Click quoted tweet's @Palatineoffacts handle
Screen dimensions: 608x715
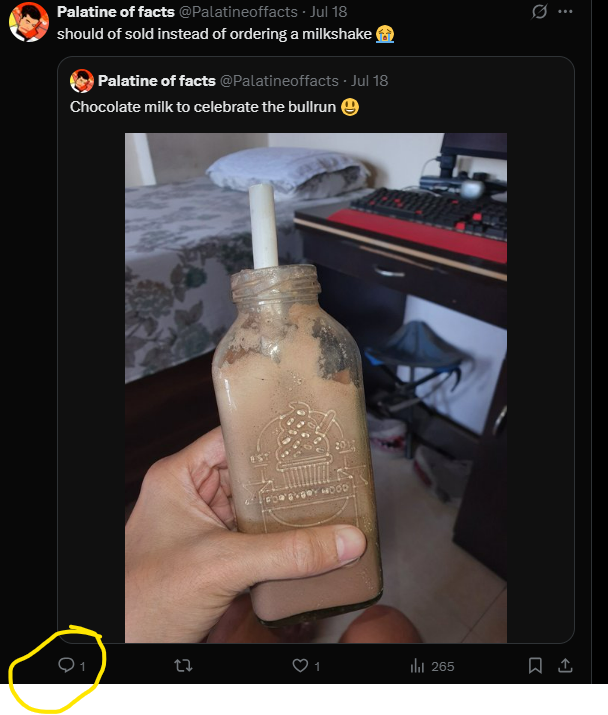[279, 81]
